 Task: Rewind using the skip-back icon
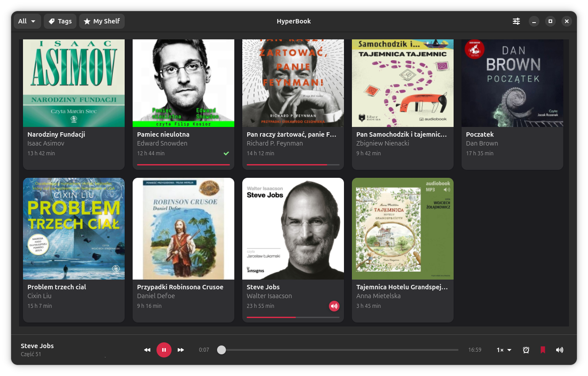147,350
